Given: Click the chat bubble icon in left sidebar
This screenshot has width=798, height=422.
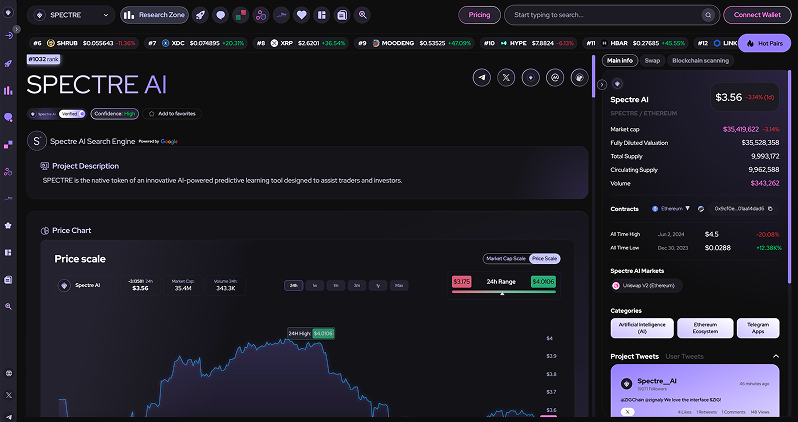Looking at the screenshot, I should tap(8, 118).
